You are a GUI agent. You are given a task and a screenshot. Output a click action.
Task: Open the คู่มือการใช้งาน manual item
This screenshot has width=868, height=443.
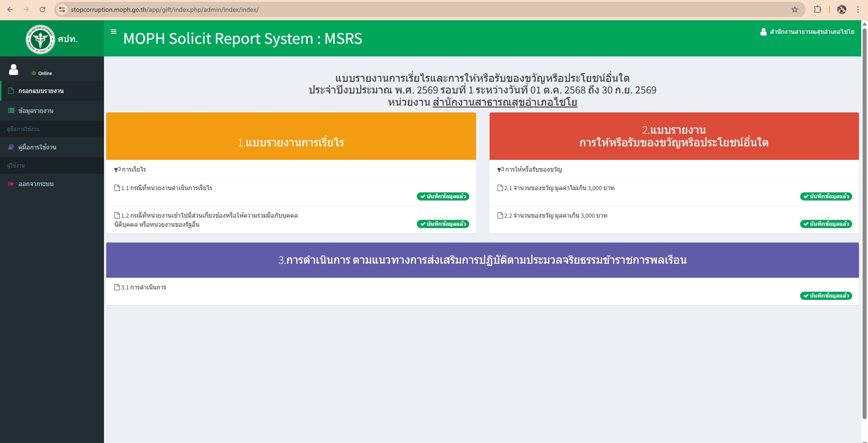(37, 147)
